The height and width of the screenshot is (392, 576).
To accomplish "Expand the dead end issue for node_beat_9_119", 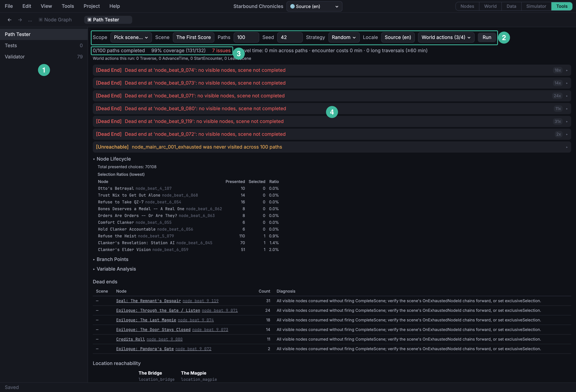I will [x=332, y=121].
